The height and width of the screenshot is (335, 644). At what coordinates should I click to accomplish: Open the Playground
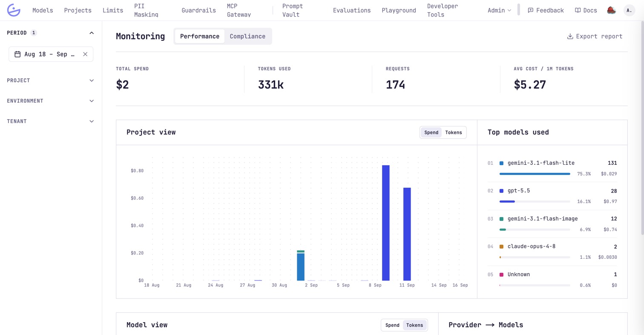tap(399, 10)
